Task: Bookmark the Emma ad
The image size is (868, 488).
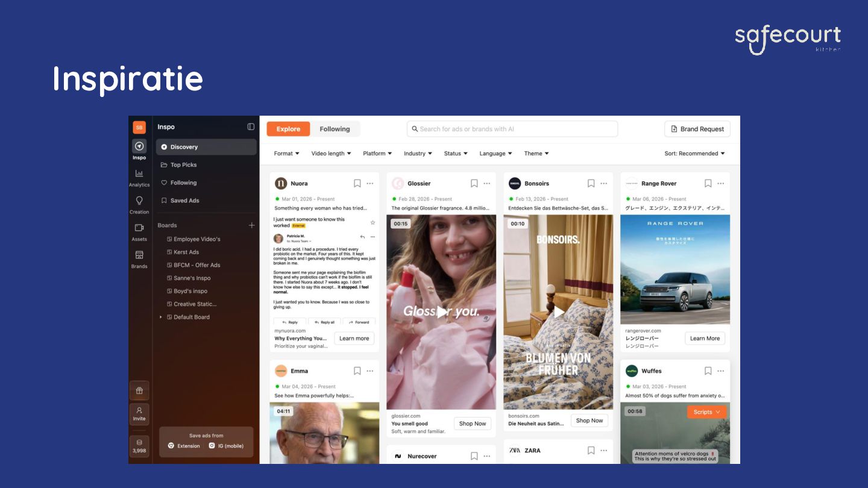Action: tap(357, 371)
